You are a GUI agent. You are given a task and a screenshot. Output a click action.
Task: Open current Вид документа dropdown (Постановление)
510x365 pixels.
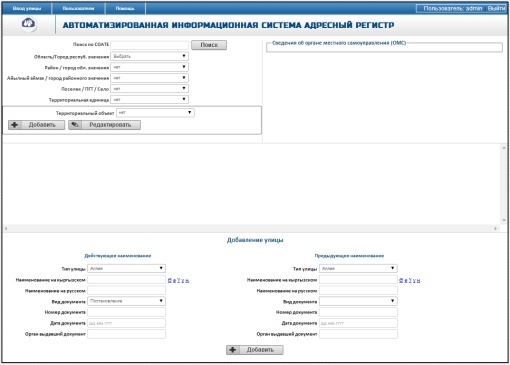126,301
